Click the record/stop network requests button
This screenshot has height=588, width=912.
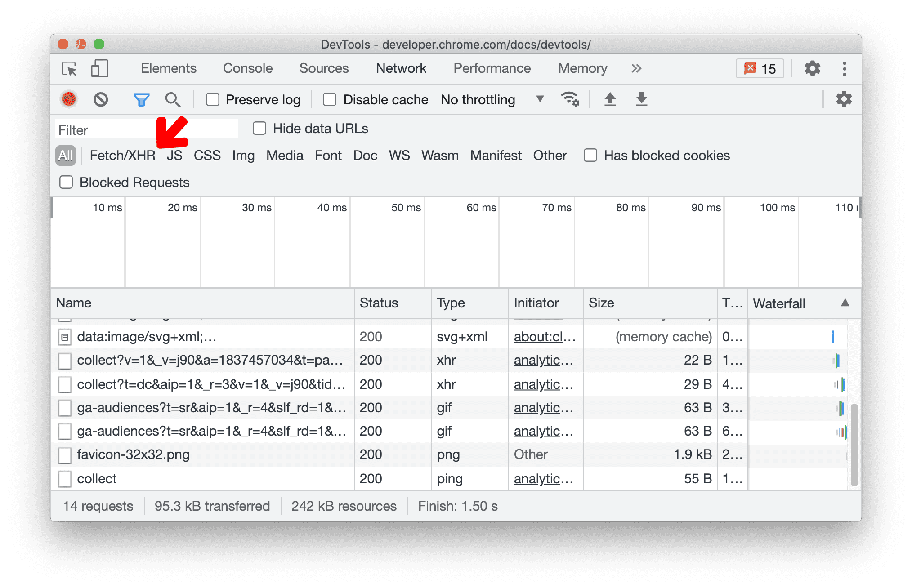click(68, 100)
